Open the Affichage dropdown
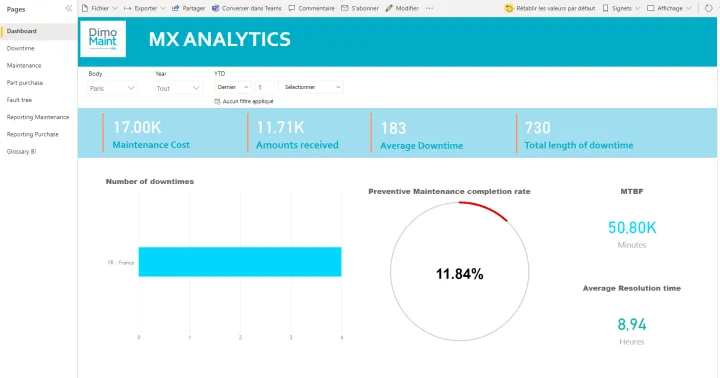Viewport: 720px width, 378px height. pyautogui.click(x=669, y=8)
